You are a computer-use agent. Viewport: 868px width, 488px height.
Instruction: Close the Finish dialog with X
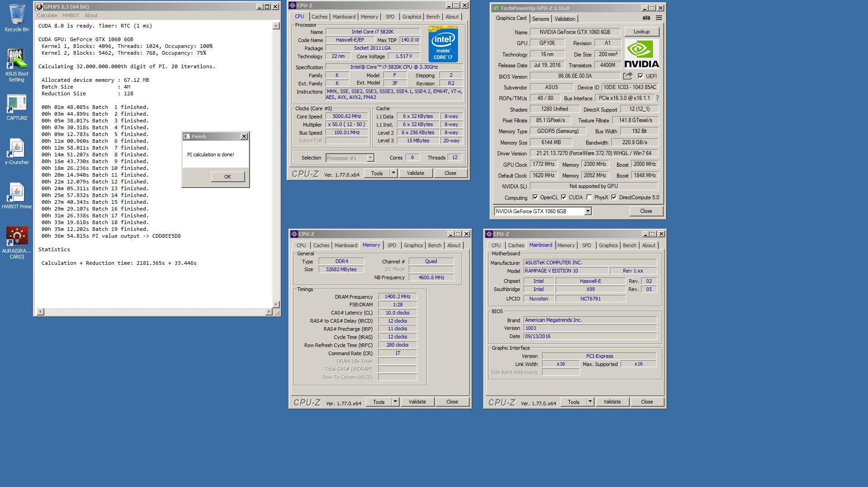(x=244, y=136)
